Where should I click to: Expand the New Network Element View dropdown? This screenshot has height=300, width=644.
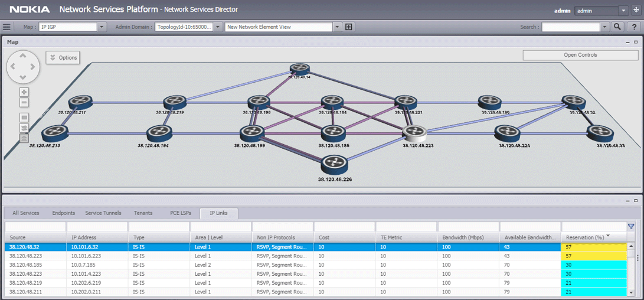(x=337, y=27)
